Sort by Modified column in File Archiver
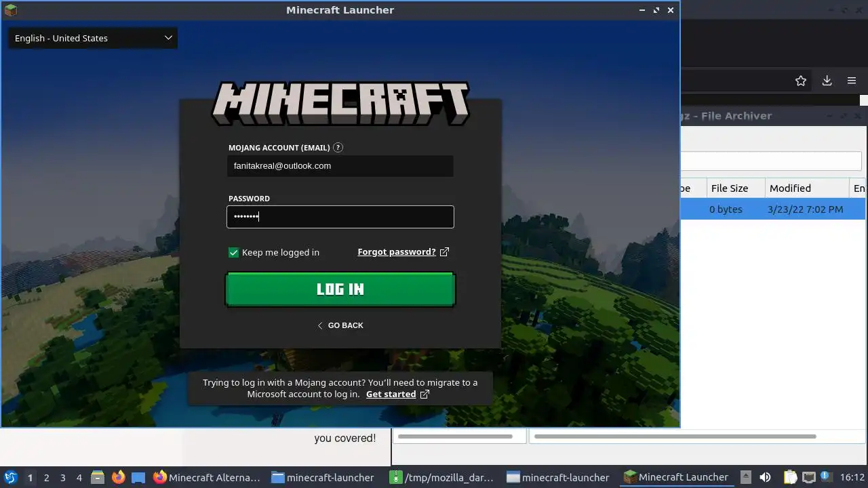The image size is (868, 488). [x=806, y=188]
